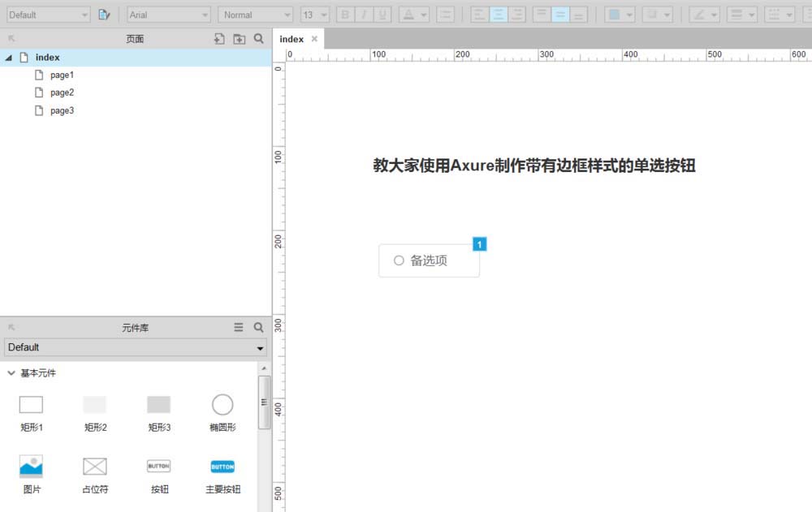Open the widget library options menu
Viewport: 812px width, 512px height.
click(238, 327)
